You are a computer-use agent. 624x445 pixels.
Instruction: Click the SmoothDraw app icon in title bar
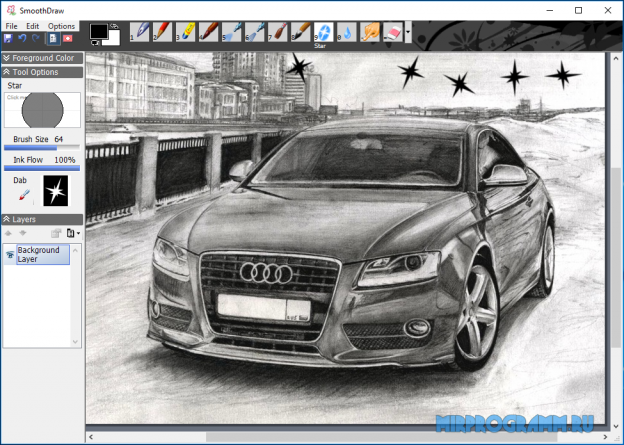tap(11, 10)
